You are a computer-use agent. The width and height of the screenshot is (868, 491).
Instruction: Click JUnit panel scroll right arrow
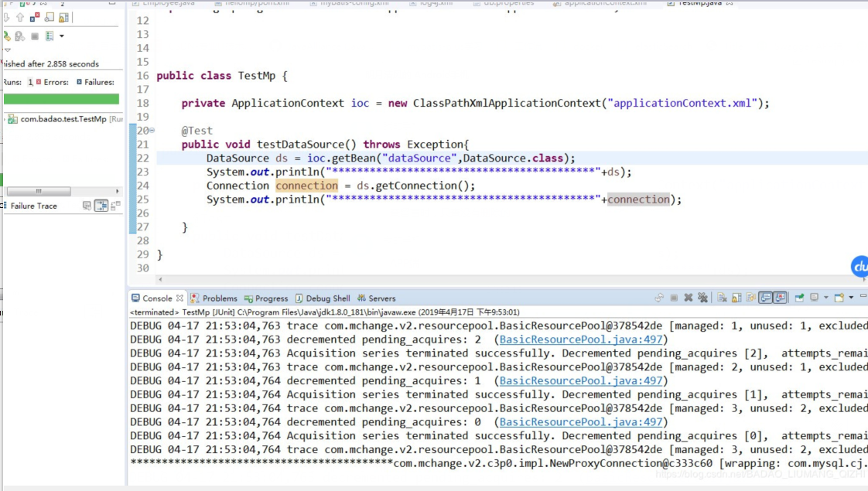[x=117, y=191]
